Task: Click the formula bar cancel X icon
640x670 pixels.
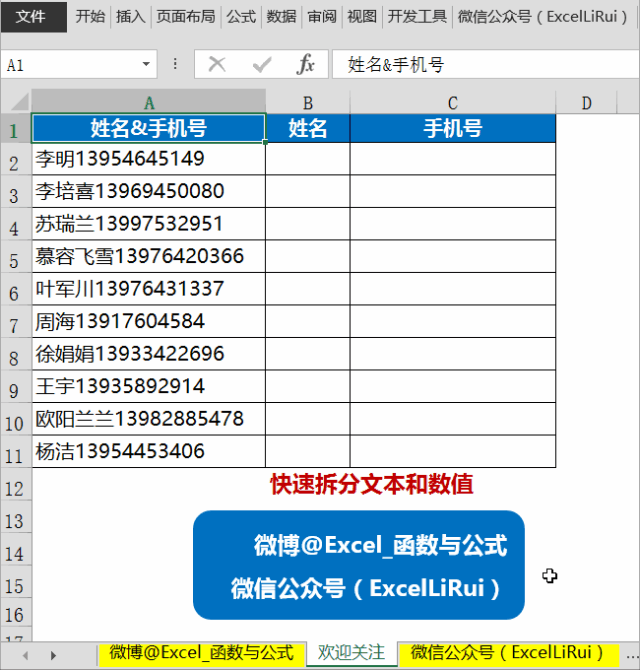Action: [x=217, y=65]
